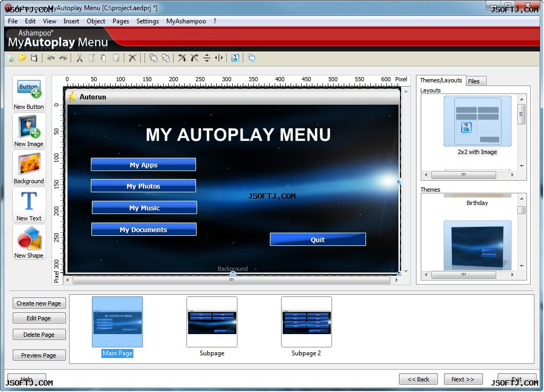Click the Help button
Viewport: 544px width, 392px height.
(27, 379)
